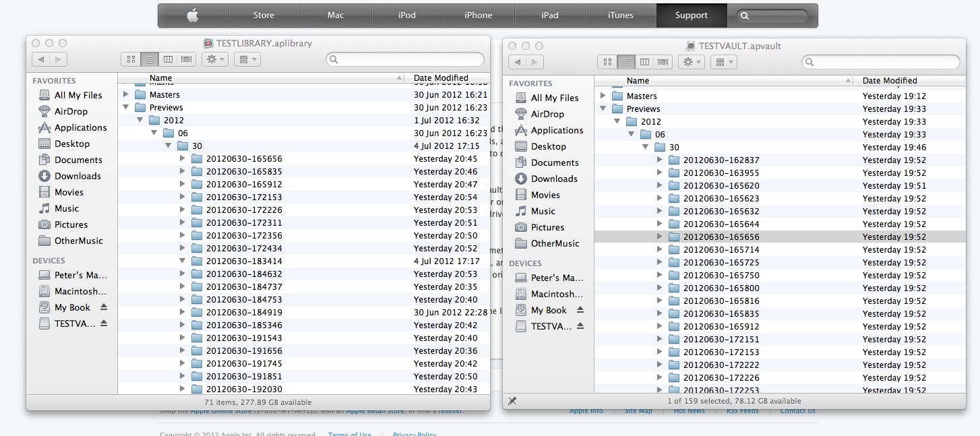Expand folder 20120630-165656 in TESTLIBRARY window
Screen dimensions: 980x436
coord(182,159)
